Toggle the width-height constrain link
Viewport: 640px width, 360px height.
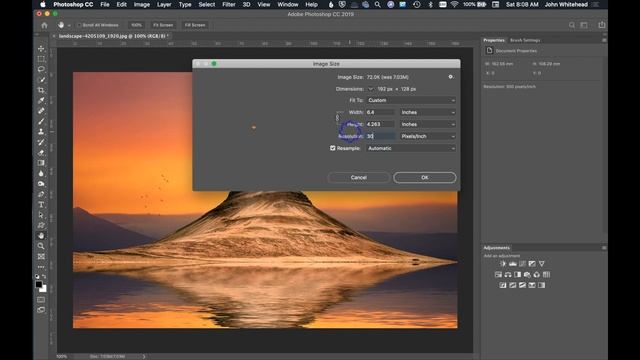click(x=338, y=118)
